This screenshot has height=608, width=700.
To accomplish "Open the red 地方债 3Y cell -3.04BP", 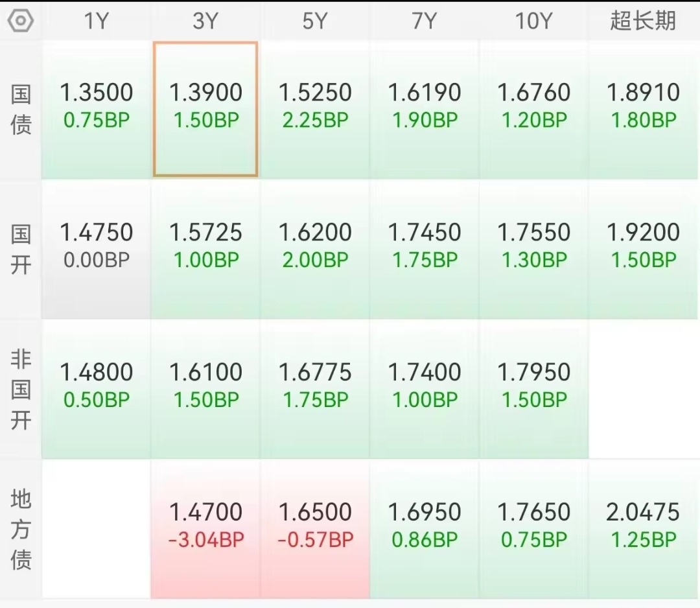I will (x=205, y=529).
